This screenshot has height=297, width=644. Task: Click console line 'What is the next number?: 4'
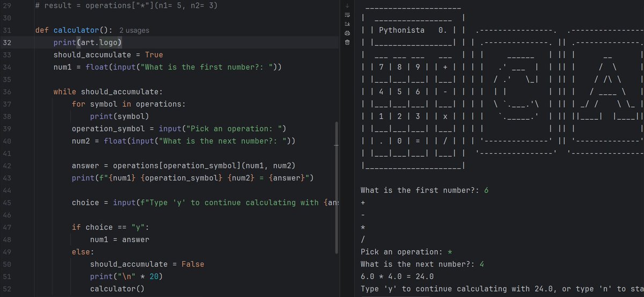click(x=422, y=264)
